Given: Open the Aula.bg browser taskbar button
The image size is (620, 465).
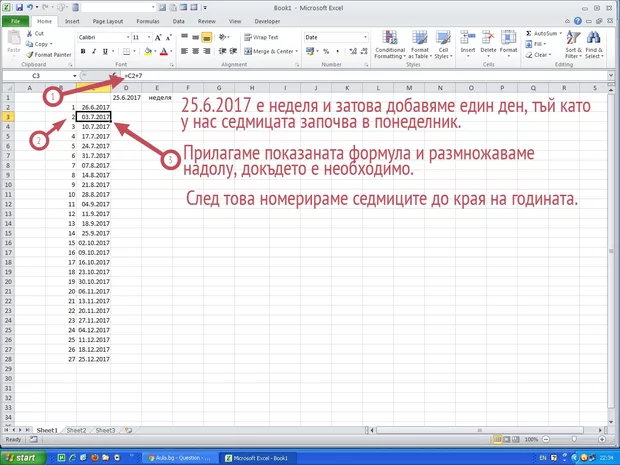Looking at the screenshot, I should 179,458.
